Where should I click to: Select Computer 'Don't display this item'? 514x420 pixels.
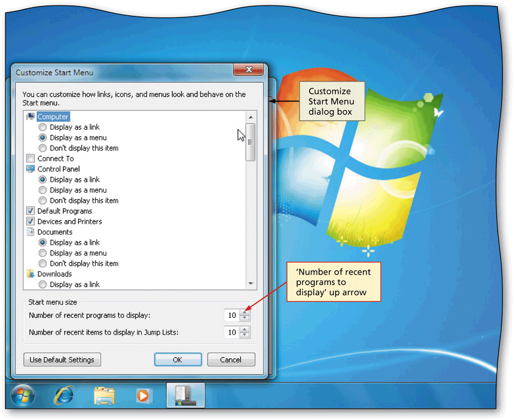tap(43, 148)
